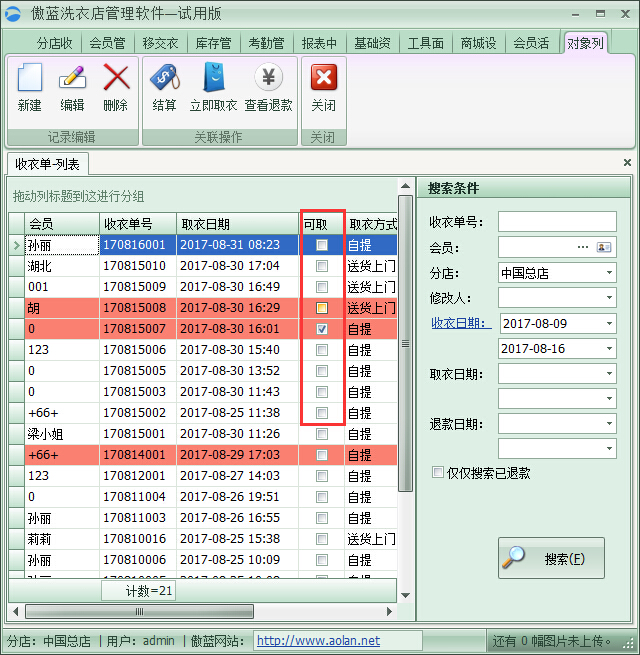Select order number cell 170812001

[138, 475]
